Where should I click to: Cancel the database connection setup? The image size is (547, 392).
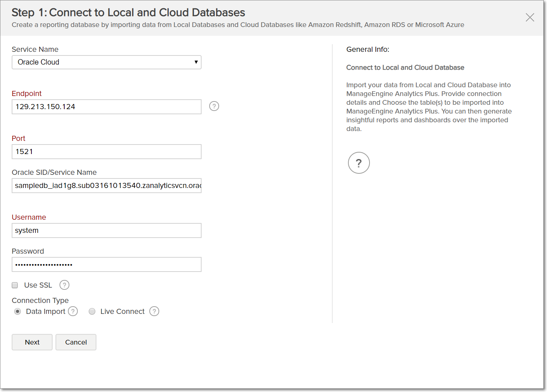[x=76, y=342]
